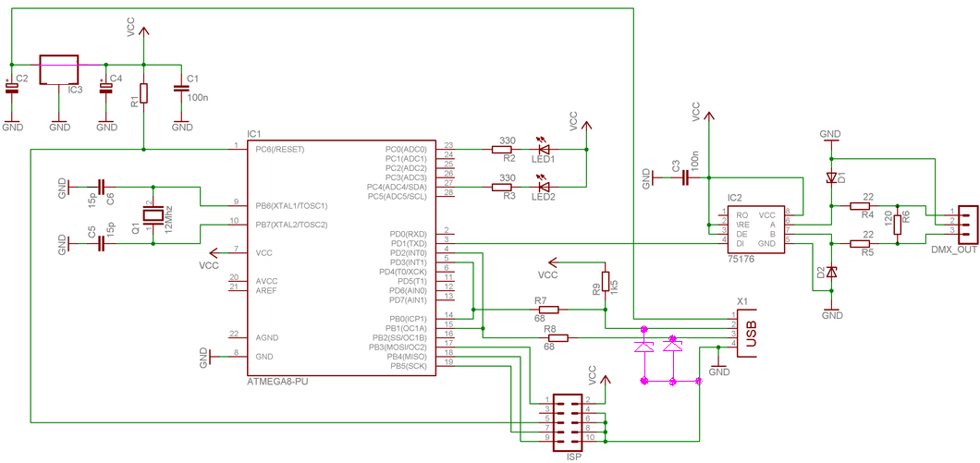Select the 75176 IC2 transceiver chip

754,226
